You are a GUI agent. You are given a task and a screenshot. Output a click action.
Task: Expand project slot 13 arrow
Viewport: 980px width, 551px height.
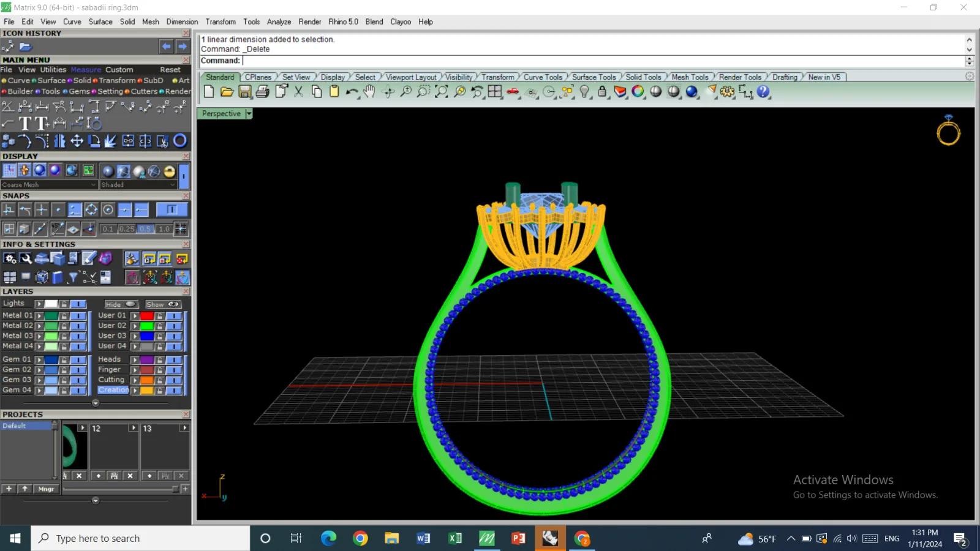coord(184,428)
